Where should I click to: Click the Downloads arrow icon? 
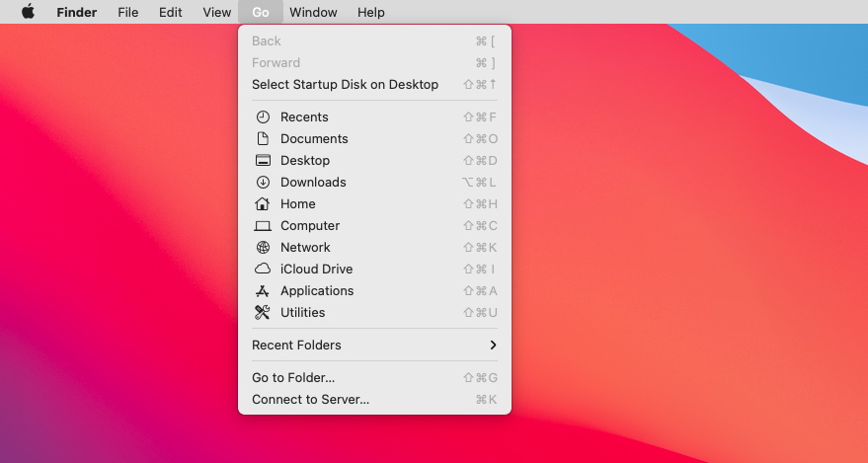(263, 182)
